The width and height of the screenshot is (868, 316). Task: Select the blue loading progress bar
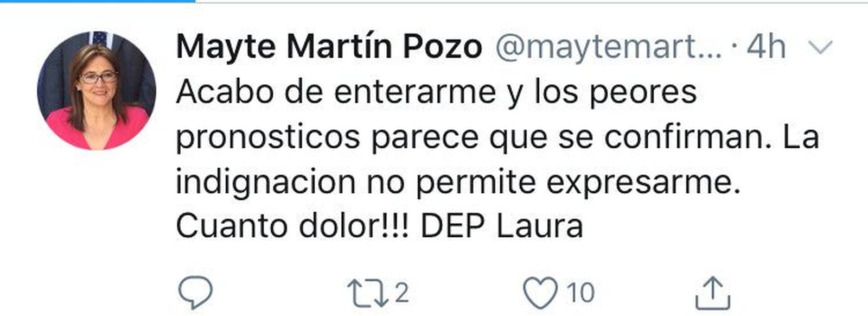pos(98,1)
